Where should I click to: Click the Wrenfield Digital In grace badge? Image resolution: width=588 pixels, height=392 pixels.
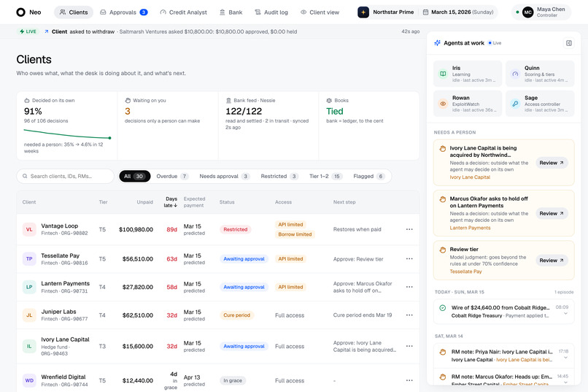[233, 380]
